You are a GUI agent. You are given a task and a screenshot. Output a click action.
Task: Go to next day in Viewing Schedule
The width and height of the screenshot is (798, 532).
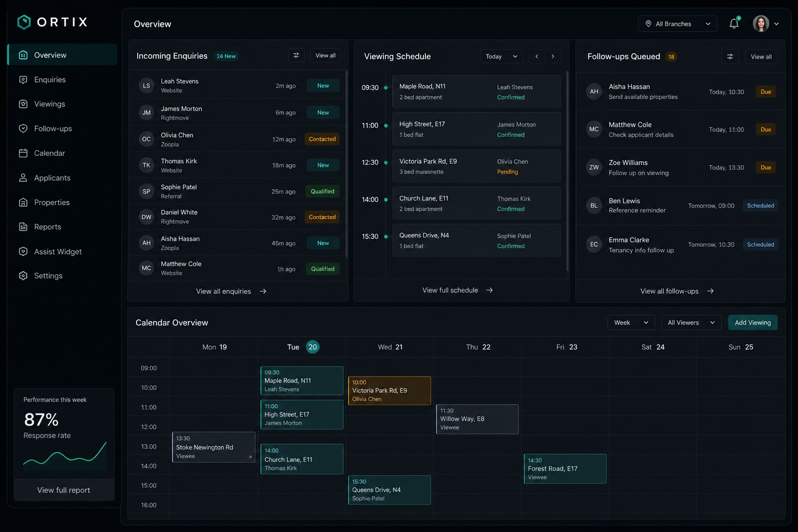pyautogui.click(x=553, y=57)
